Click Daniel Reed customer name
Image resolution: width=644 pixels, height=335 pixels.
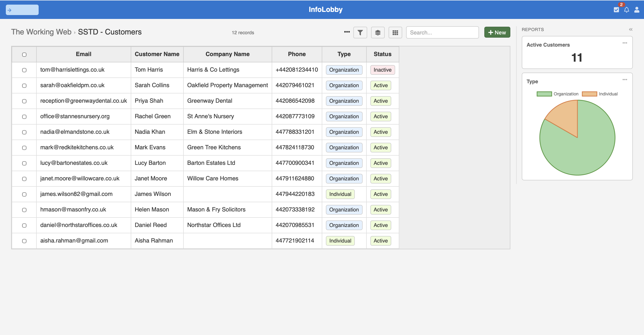point(150,225)
